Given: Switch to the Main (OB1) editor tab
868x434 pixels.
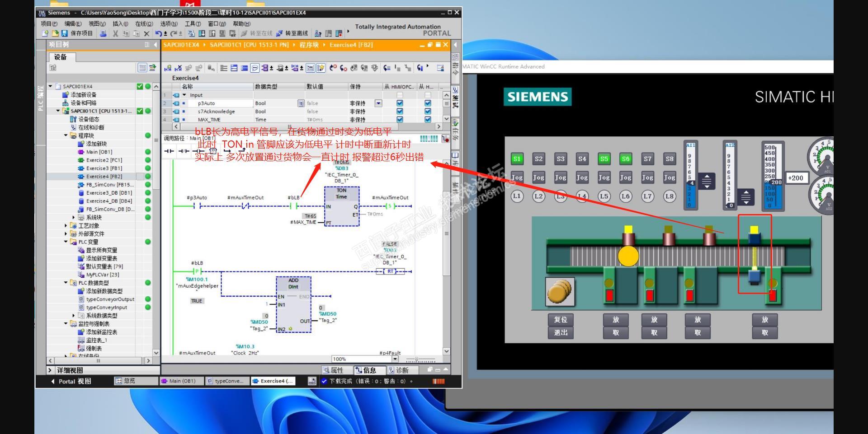Looking at the screenshot, I should [181, 381].
